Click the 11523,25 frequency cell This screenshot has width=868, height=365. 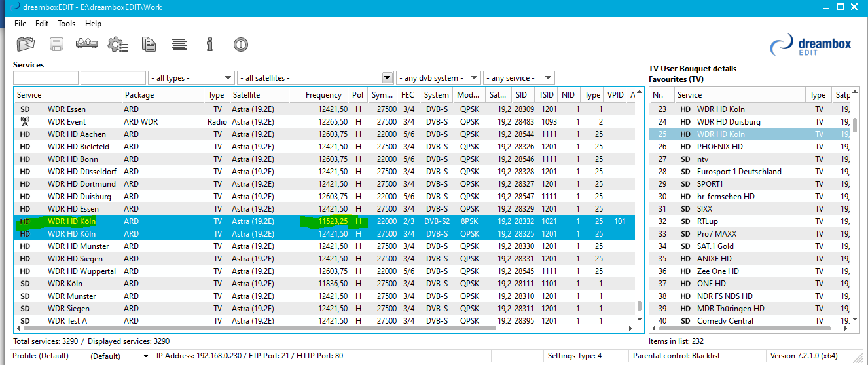(333, 221)
